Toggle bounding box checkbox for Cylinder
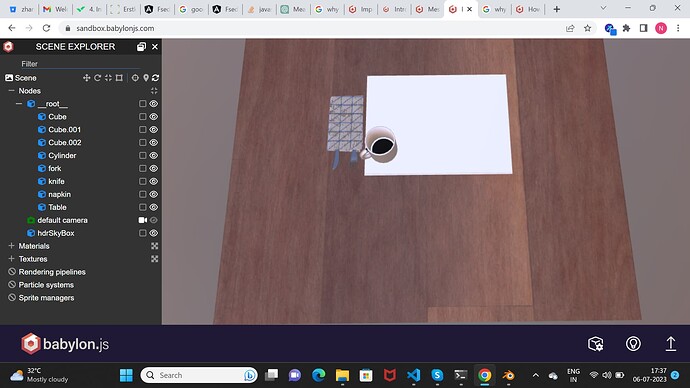690x388 pixels. 143,155
